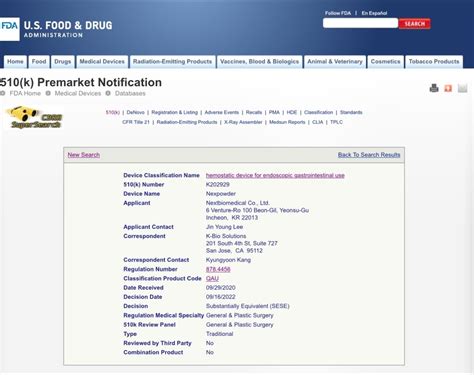
Task: Open Registration & Listing link
Action: (x=174, y=112)
